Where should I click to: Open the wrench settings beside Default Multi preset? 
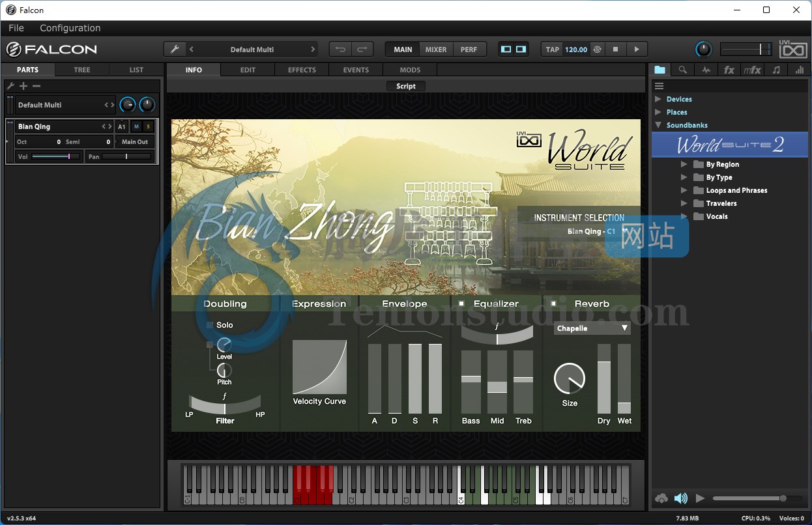(x=174, y=50)
